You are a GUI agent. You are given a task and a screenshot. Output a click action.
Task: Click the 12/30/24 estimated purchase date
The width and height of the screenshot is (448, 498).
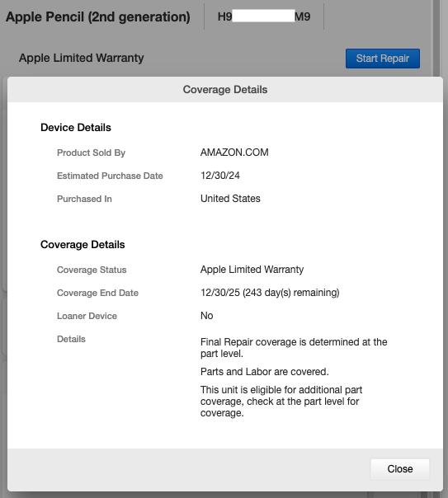(219, 176)
